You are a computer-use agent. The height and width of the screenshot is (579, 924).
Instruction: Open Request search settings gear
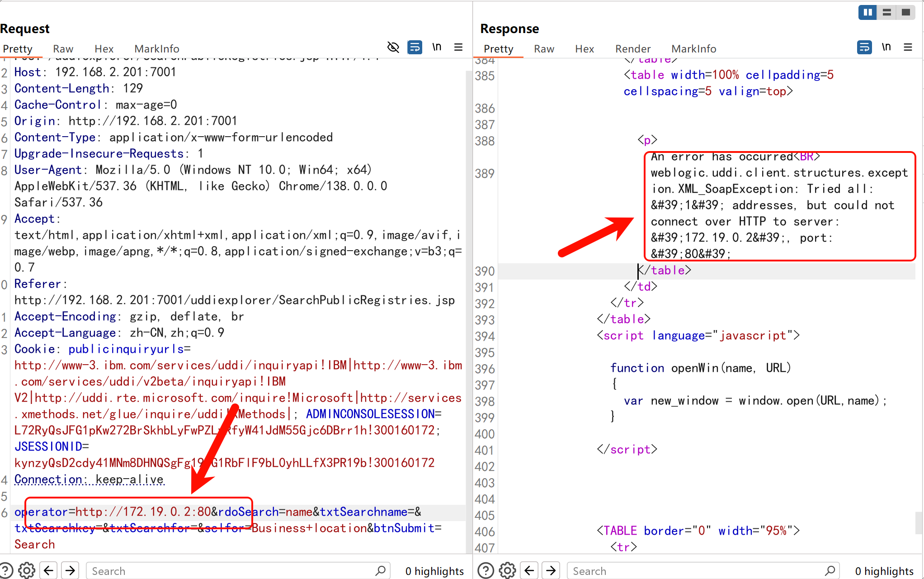pos(27,570)
